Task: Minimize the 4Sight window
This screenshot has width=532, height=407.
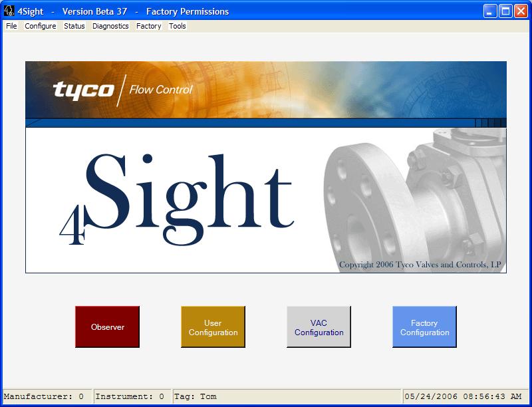Action: tap(489, 11)
